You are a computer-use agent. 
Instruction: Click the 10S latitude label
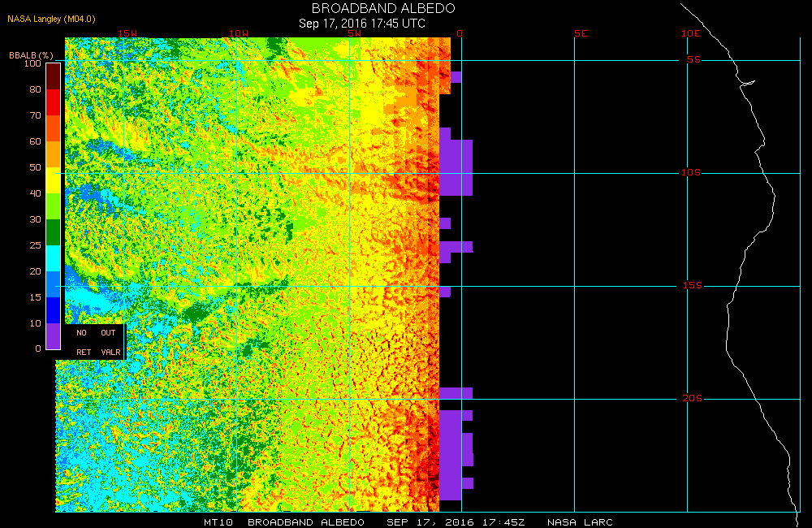(x=690, y=172)
